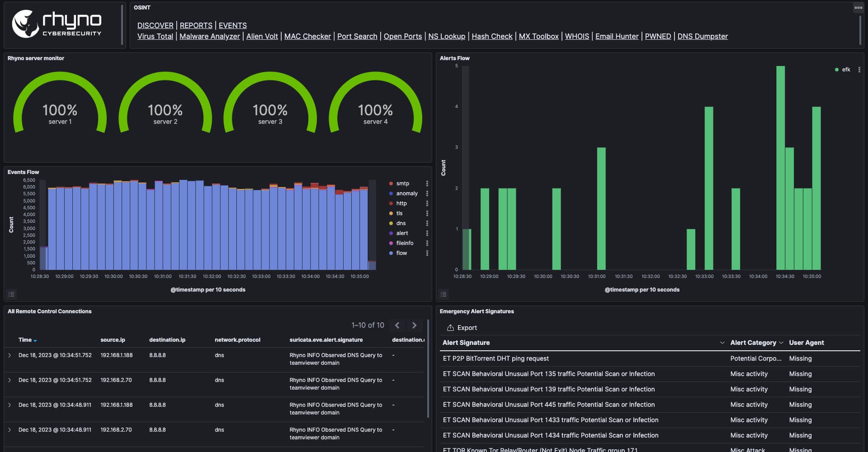
Task: Open the DNS Dumpster link
Action: point(702,36)
